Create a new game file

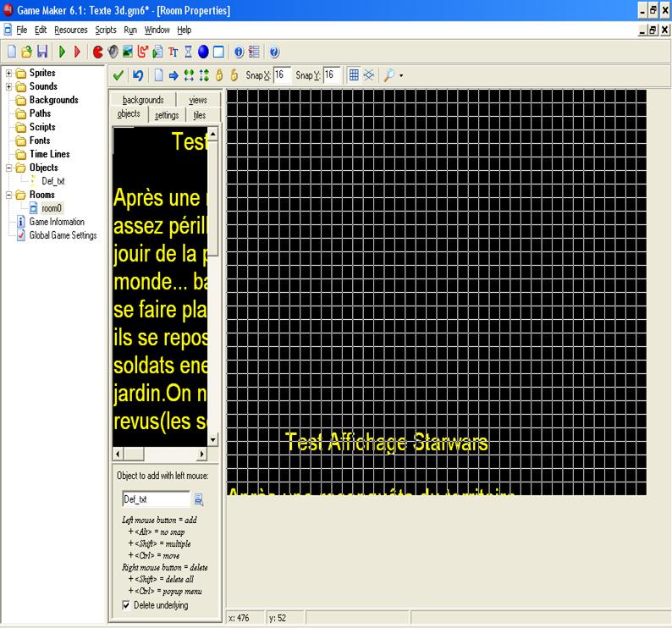point(12,52)
